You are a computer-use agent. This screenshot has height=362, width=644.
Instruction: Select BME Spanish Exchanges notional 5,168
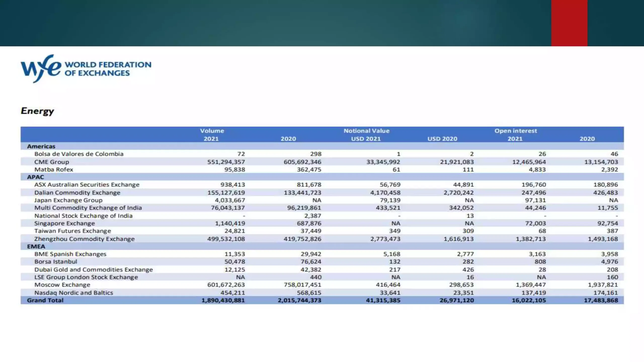392,254
